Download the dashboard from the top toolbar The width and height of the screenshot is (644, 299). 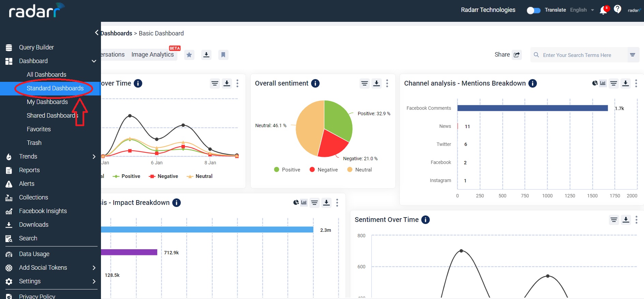[206, 55]
